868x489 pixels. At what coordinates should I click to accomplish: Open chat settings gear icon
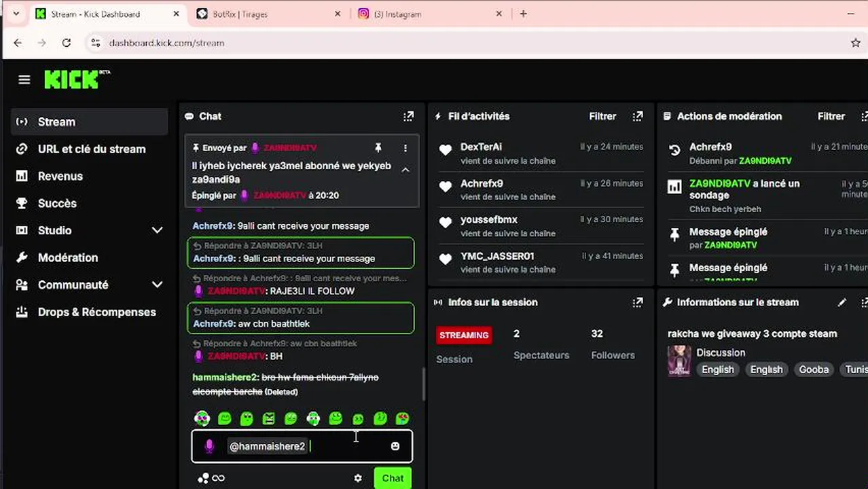pos(358,478)
